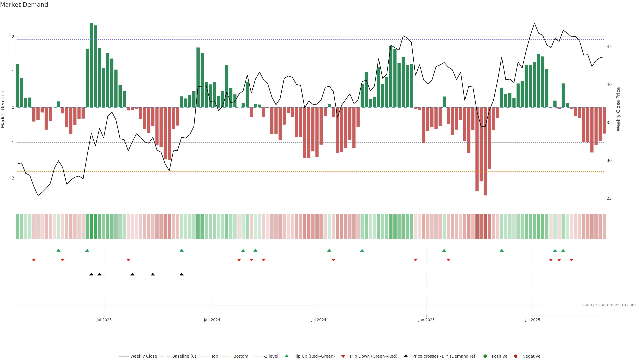The width and height of the screenshot is (644, 362).
Task: Click the green Positive legend dot
Action: coord(485,356)
